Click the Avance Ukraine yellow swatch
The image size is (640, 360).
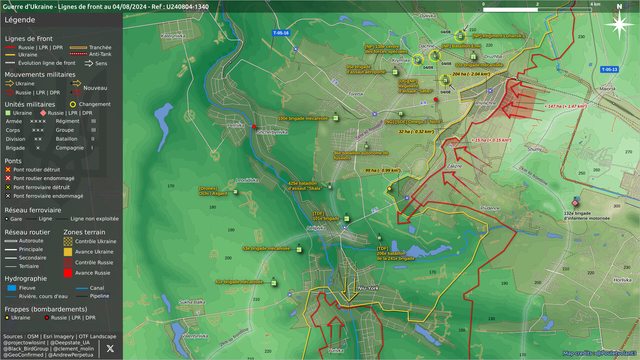68,252
